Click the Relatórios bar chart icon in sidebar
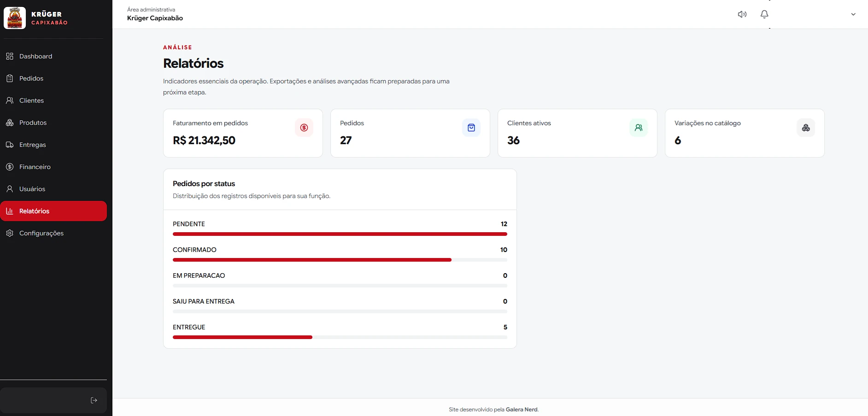This screenshot has height=416, width=868. pyautogui.click(x=10, y=211)
